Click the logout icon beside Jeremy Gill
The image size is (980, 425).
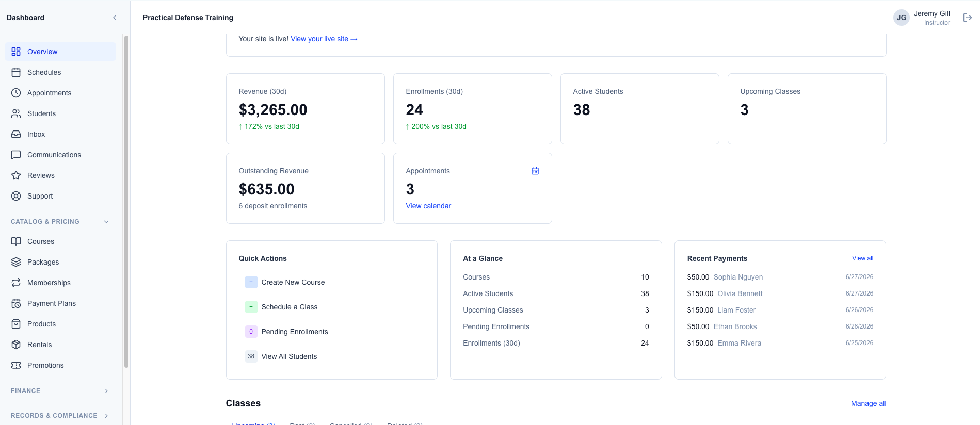[968, 18]
